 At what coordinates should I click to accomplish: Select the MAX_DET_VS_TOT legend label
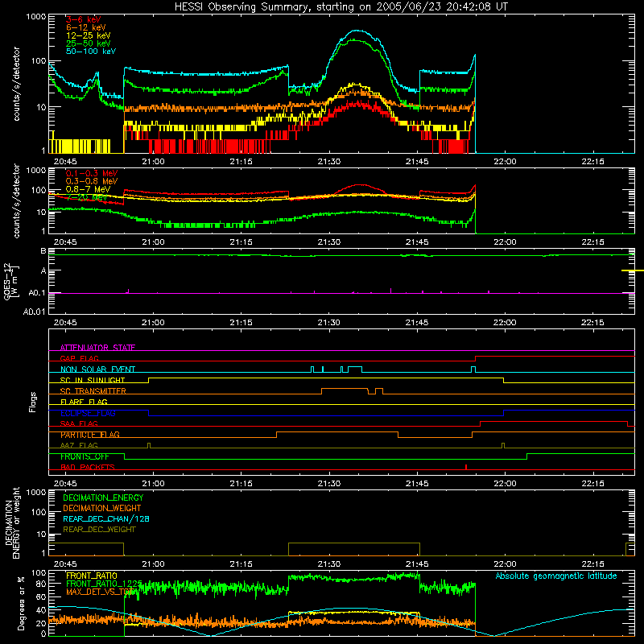pyautogui.click(x=101, y=592)
